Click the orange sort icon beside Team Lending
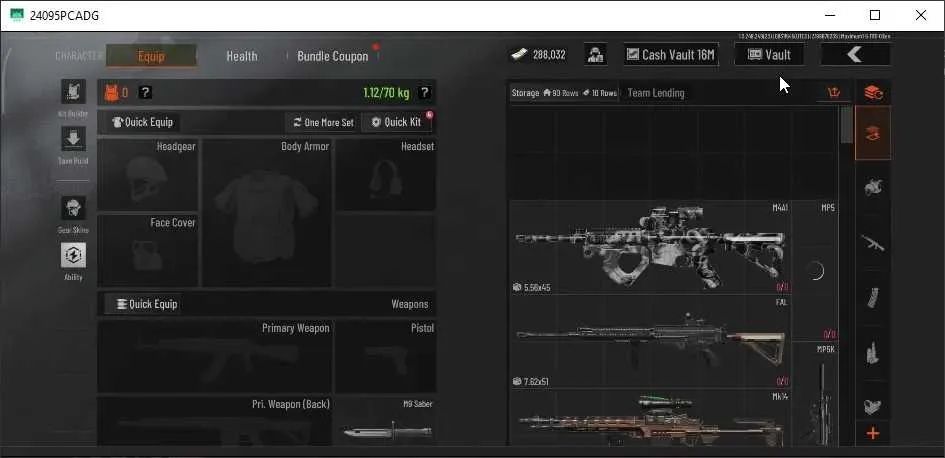 tap(834, 93)
